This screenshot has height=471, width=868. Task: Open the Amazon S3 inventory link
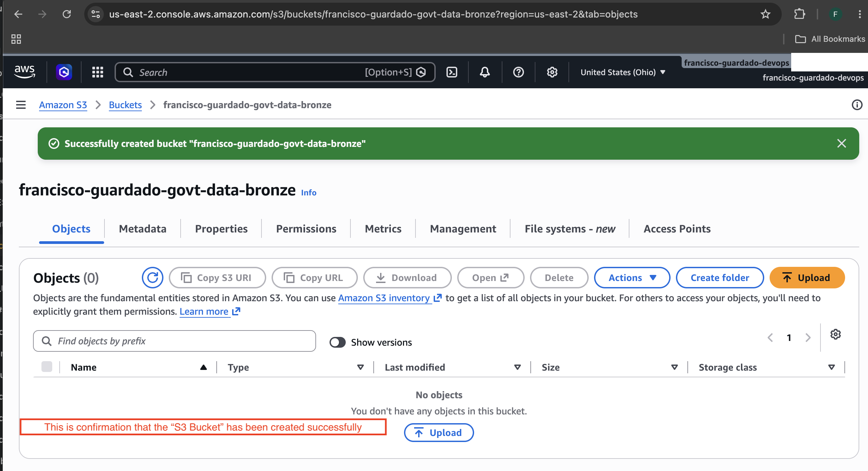[390, 298]
